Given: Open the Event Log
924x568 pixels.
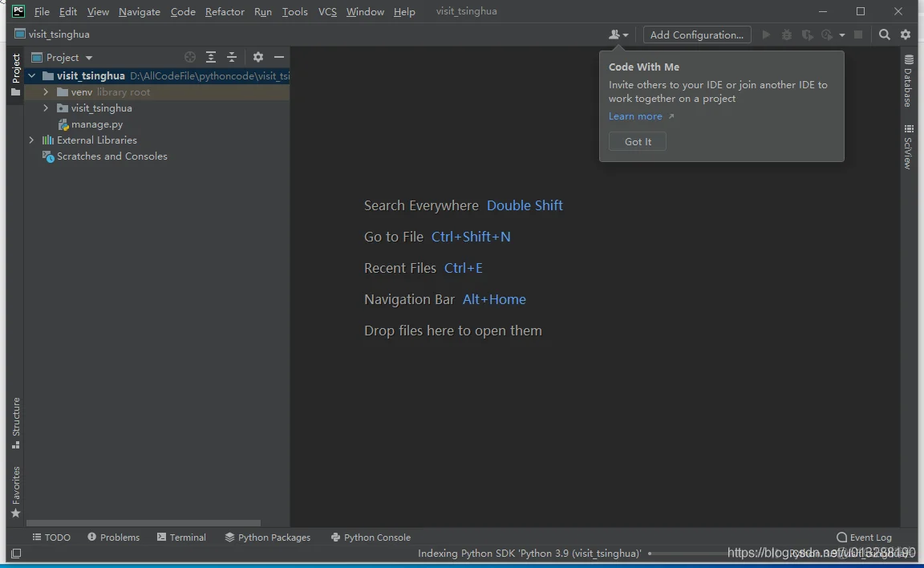Looking at the screenshot, I should pos(864,538).
